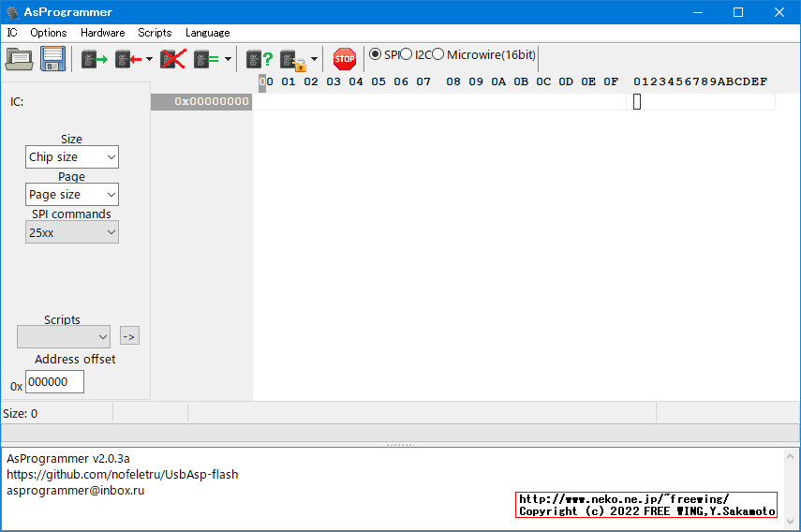Viewport: 801px width, 532px height.
Task: Expand the unprotect lock dropdown arrow
Action: [314, 59]
